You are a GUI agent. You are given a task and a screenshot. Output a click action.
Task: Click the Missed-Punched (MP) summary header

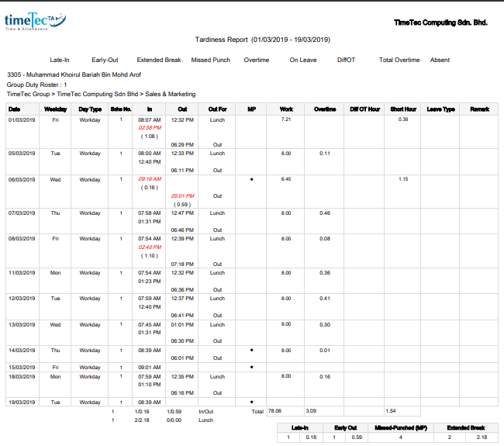tap(401, 427)
